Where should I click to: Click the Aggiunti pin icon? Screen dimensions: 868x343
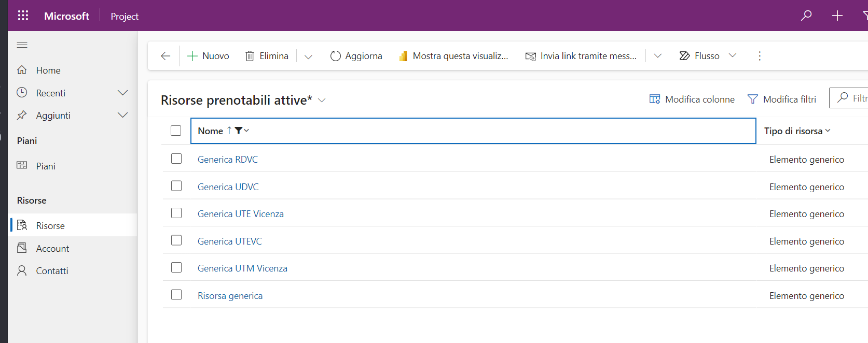pyautogui.click(x=22, y=115)
